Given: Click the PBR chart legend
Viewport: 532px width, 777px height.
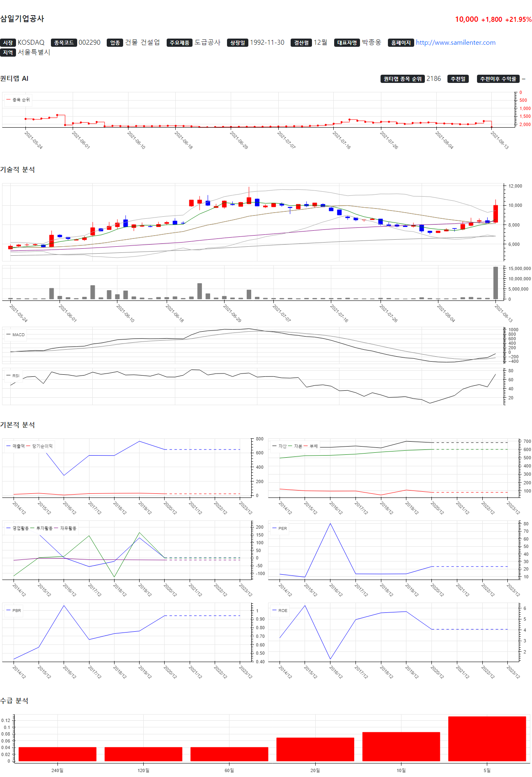Looking at the screenshot, I should pos(14,611).
